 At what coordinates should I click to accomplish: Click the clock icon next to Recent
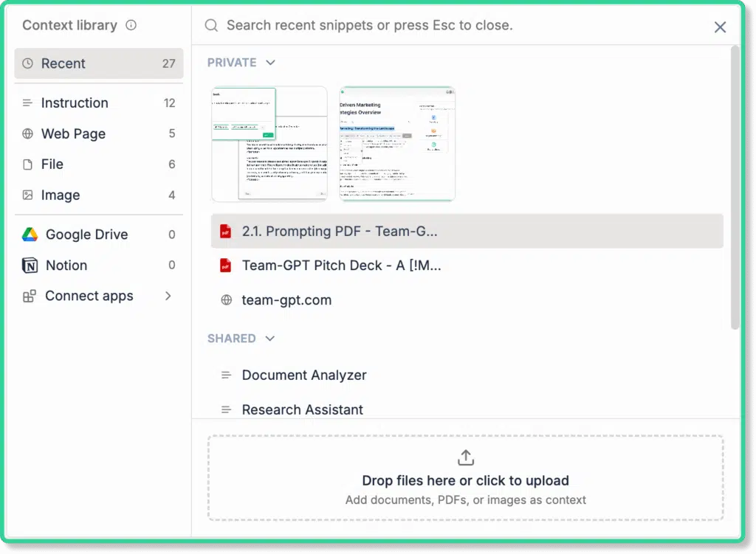click(28, 63)
